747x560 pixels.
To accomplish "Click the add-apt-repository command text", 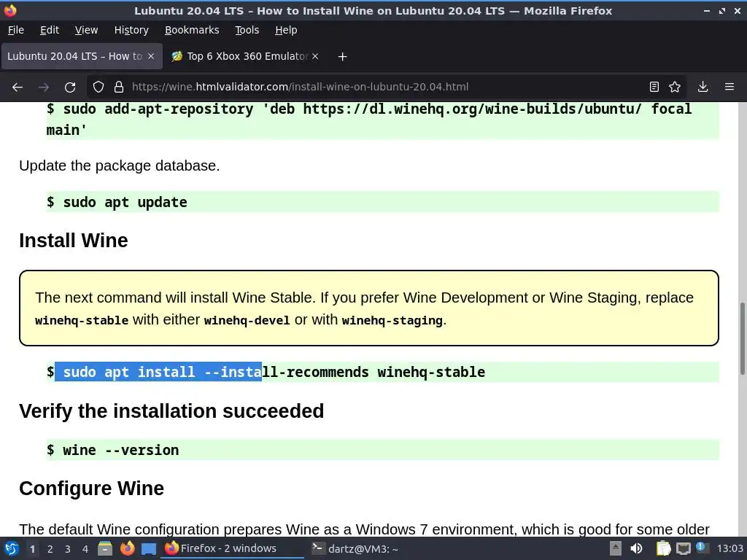I will pyautogui.click(x=368, y=119).
